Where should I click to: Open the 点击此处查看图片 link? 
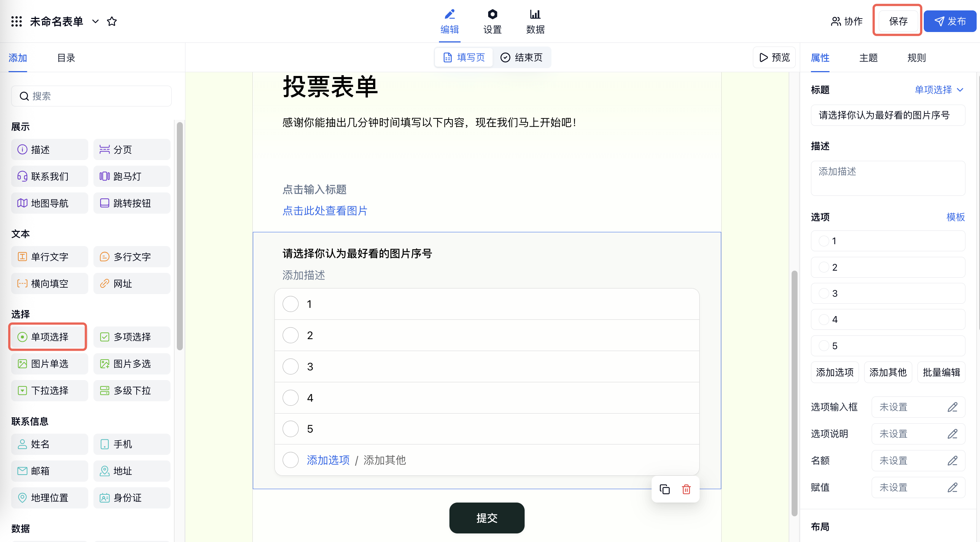(x=325, y=211)
